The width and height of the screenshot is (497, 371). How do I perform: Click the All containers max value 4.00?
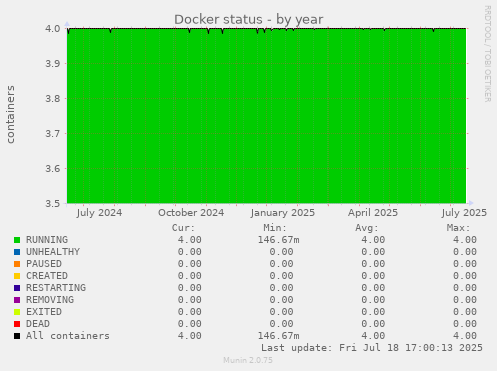point(465,336)
